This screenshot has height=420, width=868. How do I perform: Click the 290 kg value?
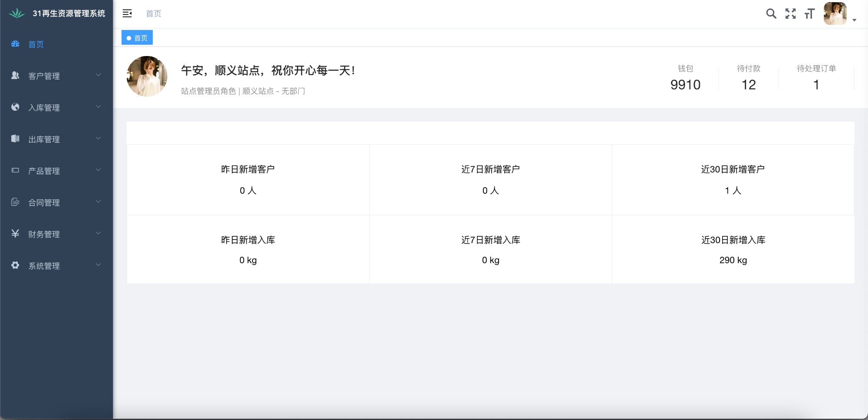click(x=733, y=260)
